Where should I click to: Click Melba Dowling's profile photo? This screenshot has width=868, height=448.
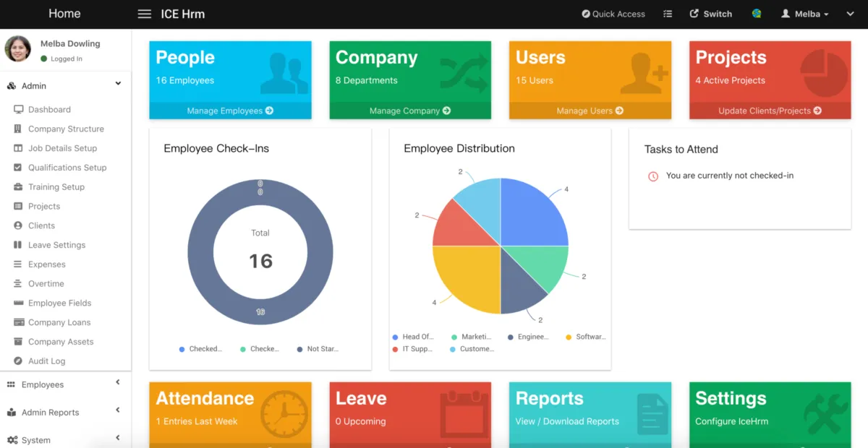point(17,49)
